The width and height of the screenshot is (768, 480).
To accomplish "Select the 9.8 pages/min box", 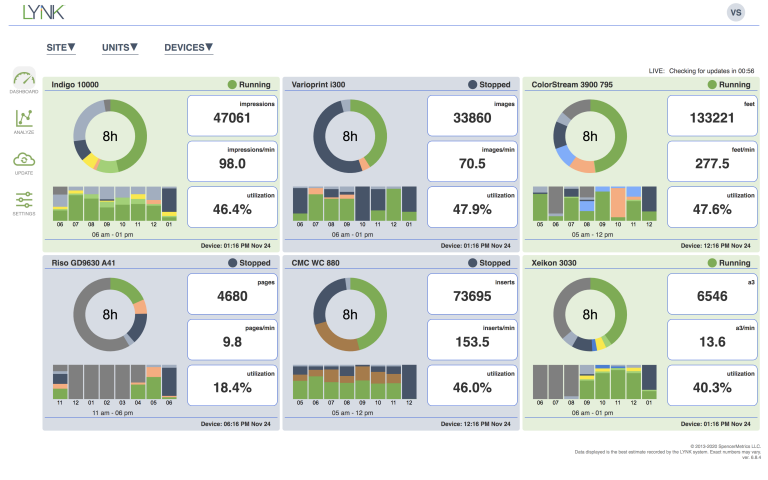I will (x=232, y=339).
